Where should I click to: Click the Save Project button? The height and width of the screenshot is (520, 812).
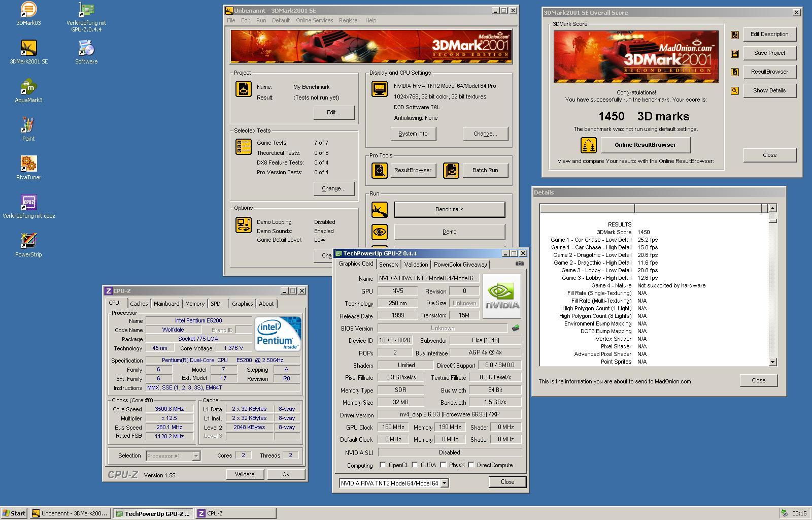tap(769, 53)
